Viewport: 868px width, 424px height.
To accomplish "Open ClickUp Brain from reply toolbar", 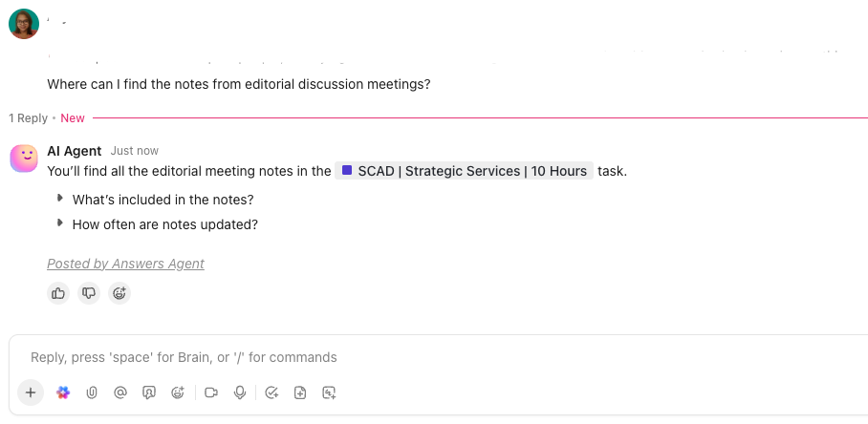I will point(63,392).
